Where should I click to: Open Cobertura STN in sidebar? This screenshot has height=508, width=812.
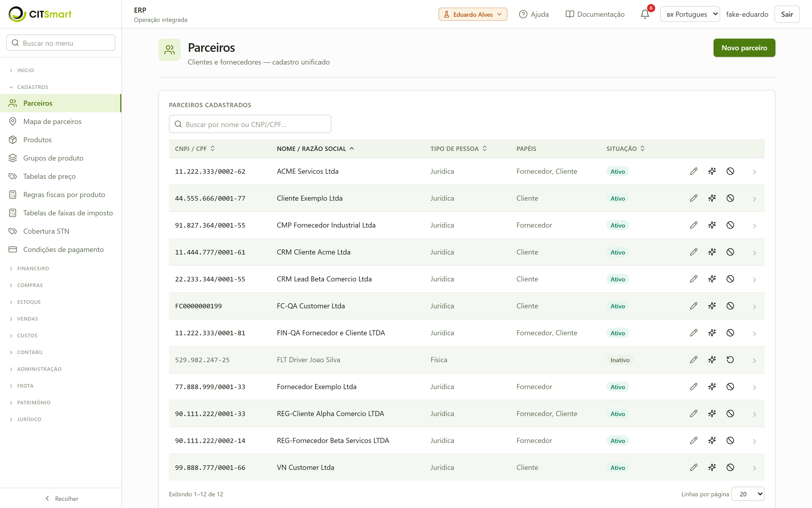[x=61, y=231]
